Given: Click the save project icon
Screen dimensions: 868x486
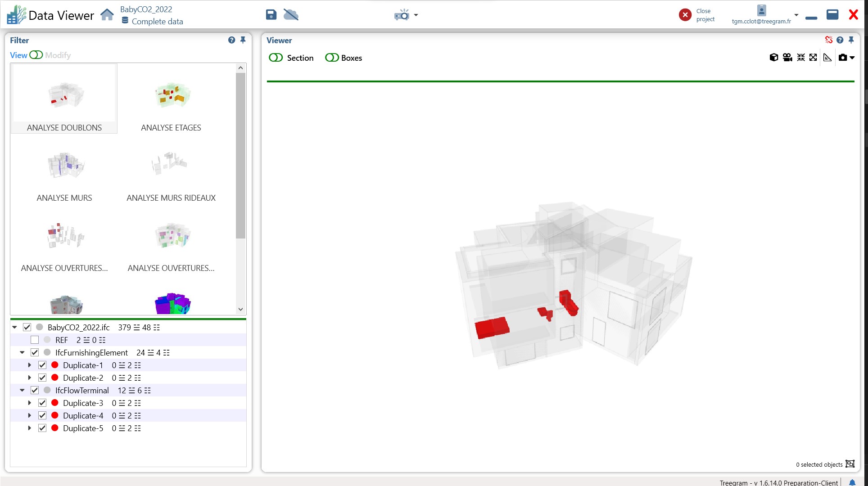Looking at the screenshot, I should (271, 15).
